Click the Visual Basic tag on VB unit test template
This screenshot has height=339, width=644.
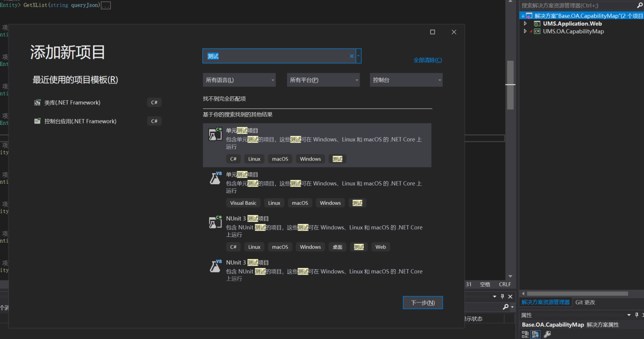(x=243, y=203)
